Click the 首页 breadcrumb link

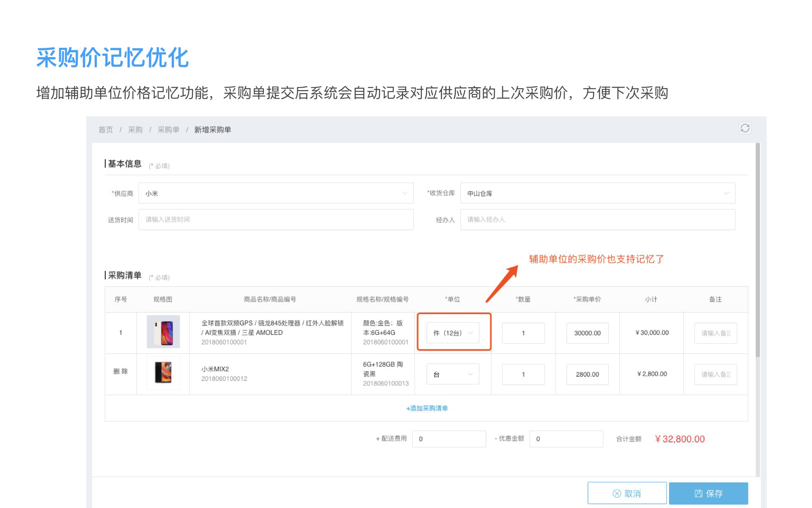(x=106, y=130)
